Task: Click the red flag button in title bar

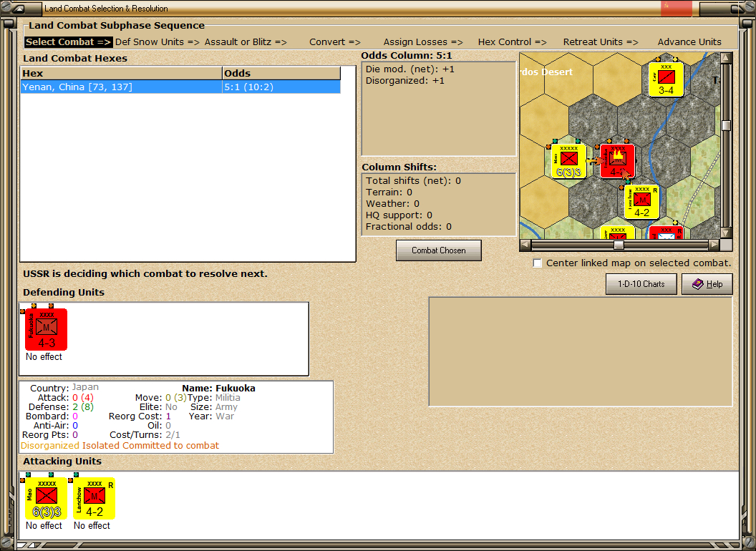Action: click(676, 8)
